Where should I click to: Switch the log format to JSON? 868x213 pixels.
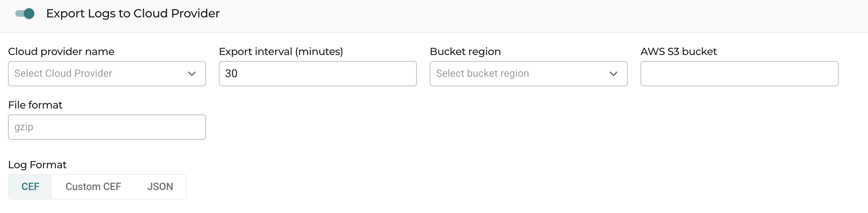[x=160, y=186]
